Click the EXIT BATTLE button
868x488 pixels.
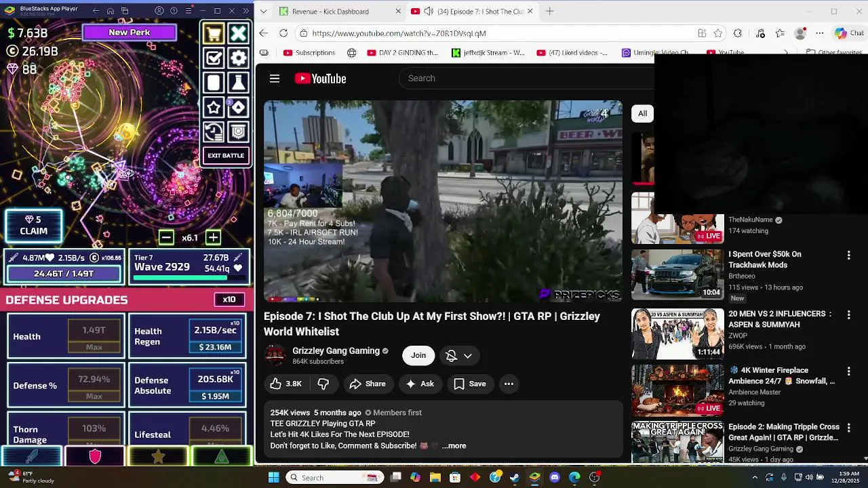[226, 156]
